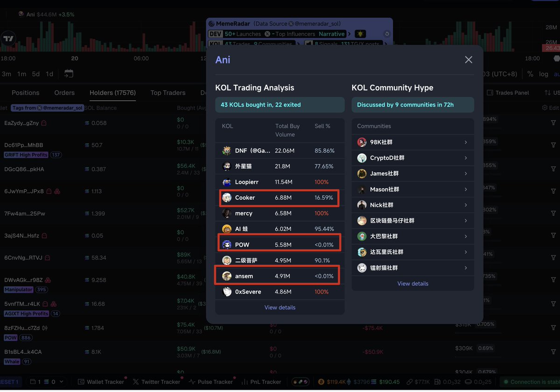Click the 0xSevere avatar icon
The height and width of the screenshot is (392, 560).
(227, 292)
